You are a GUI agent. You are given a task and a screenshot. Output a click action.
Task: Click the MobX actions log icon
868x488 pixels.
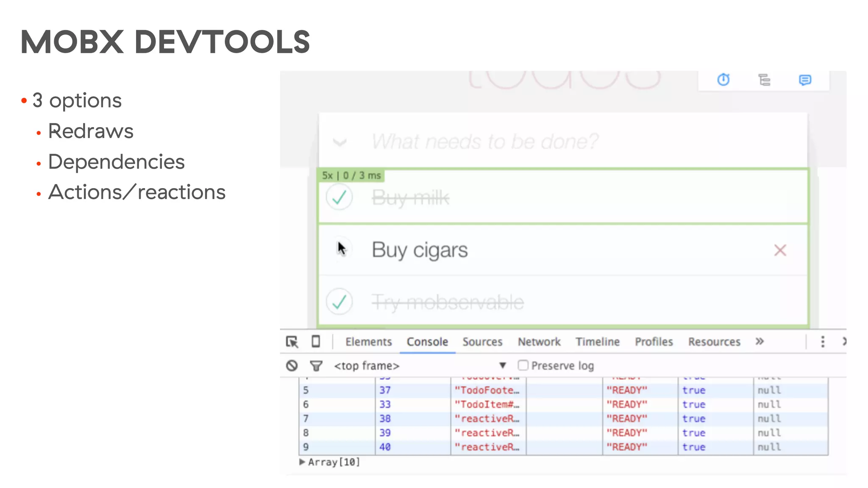tap(804, 80)
